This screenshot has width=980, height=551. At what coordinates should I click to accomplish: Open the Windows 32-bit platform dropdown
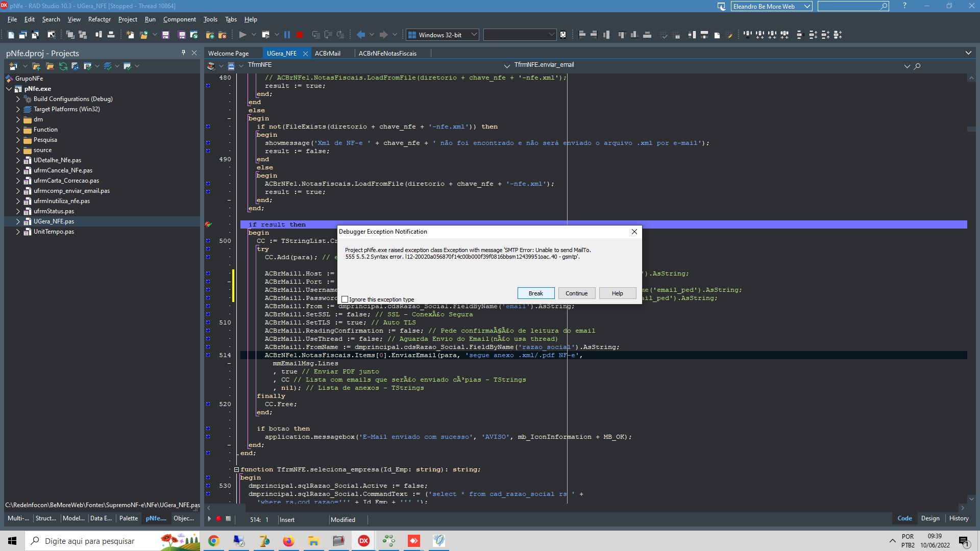[x=474, y=35]
